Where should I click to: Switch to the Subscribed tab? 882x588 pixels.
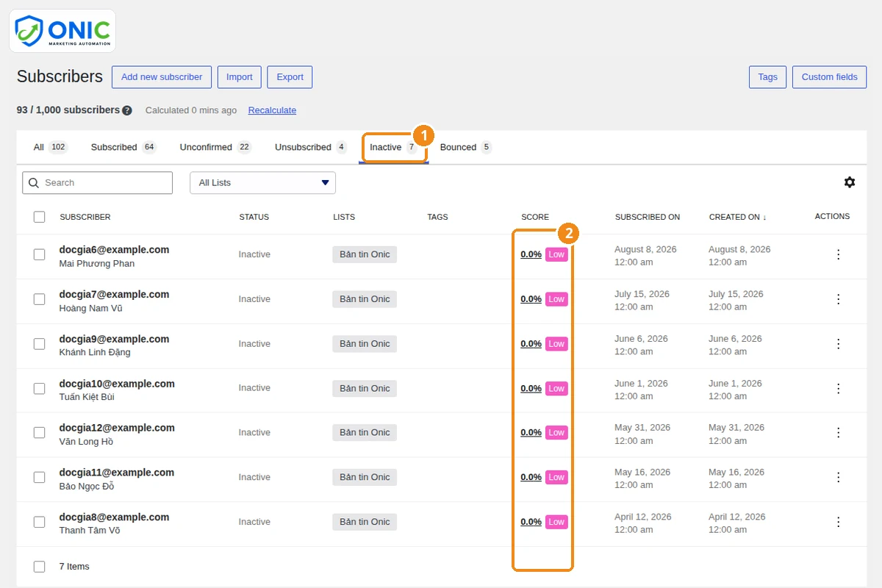[123, 147]
